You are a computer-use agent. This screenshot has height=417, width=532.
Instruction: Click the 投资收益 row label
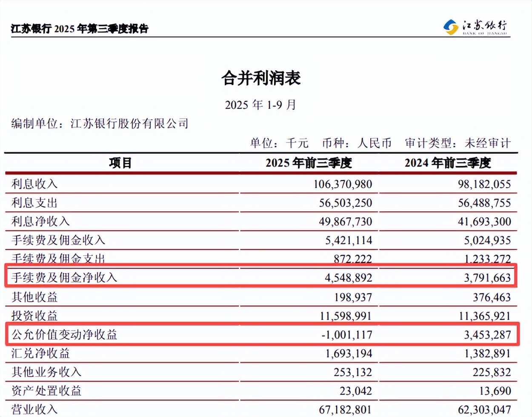pos(34,316)
